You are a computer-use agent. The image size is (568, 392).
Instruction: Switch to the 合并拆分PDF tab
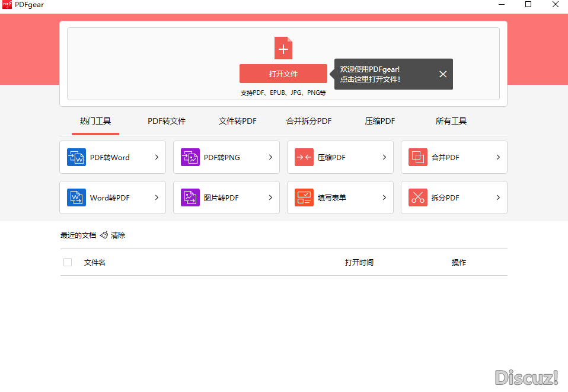click(309, 121)
